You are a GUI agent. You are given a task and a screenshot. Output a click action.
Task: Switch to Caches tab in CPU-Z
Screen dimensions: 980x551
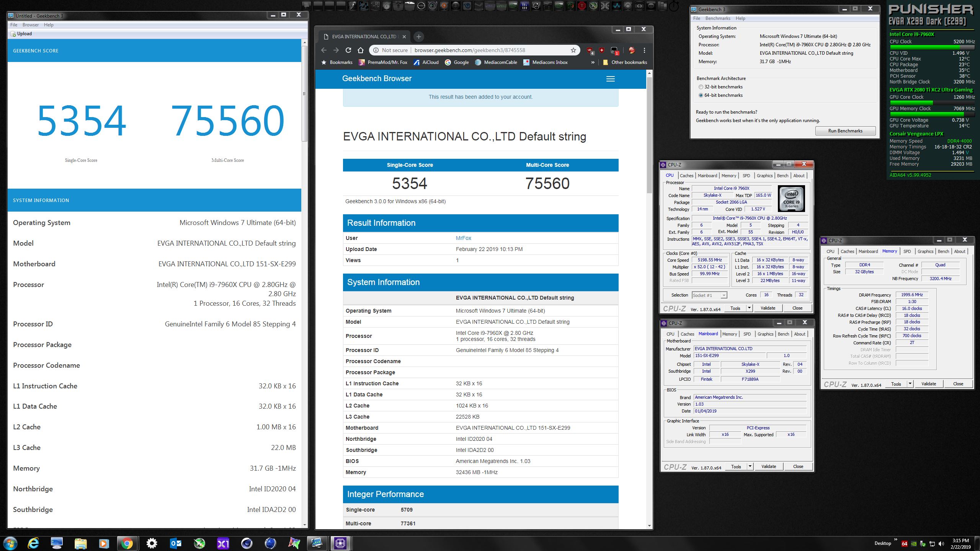pyautogui.click(x=686, y=176)
